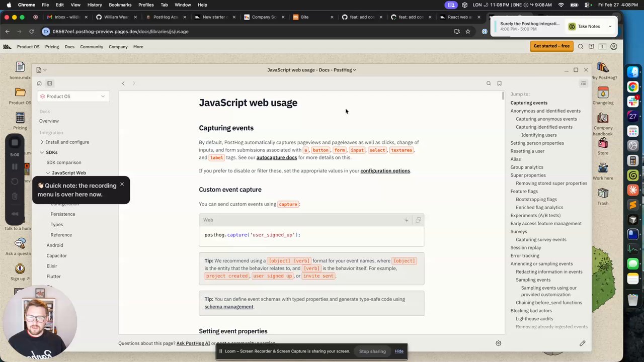Jump to Feature flags in table of contents
Viewport: 644px width, 362px height.
pyautogui.click(x=524, y=192)
